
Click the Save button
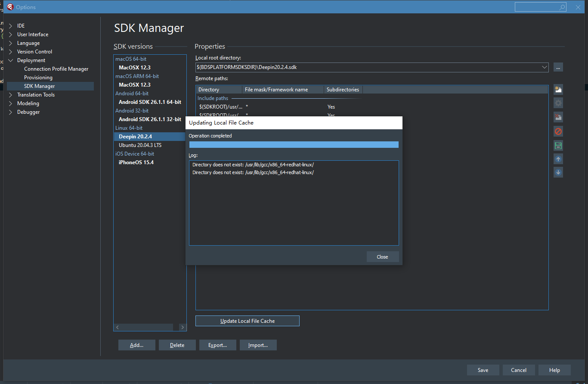pyautogui.click(x=483, y=370)
